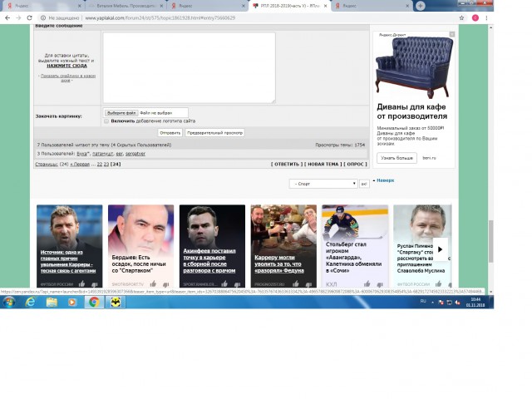Open the yellow-black bat taskbar app

point(116,302)
